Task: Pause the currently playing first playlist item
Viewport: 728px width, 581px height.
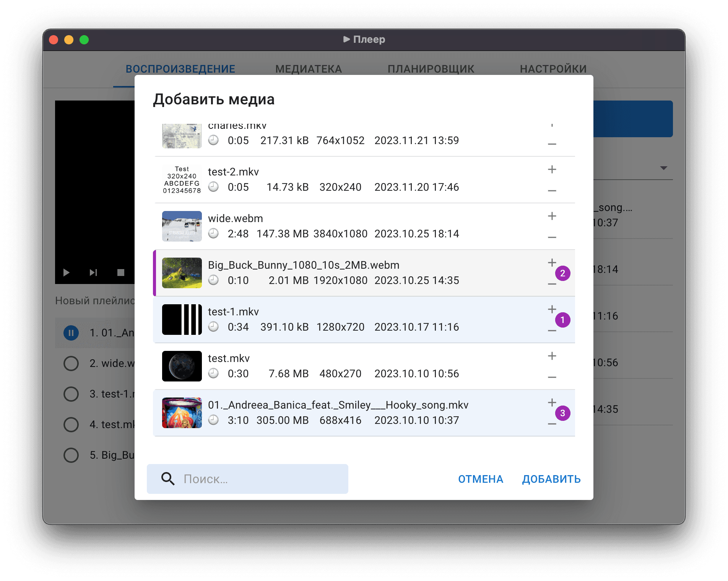Action: point(71,333)
